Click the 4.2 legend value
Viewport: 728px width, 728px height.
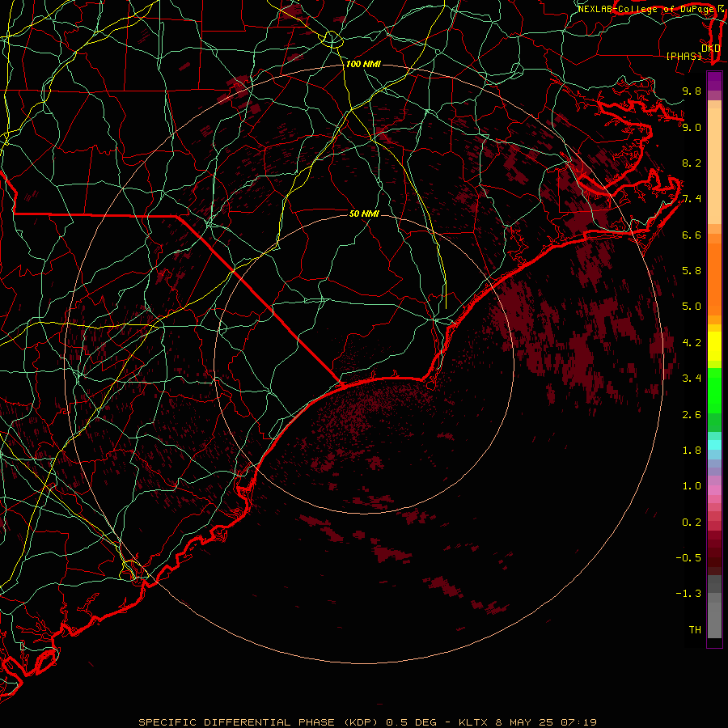point(692,343)
